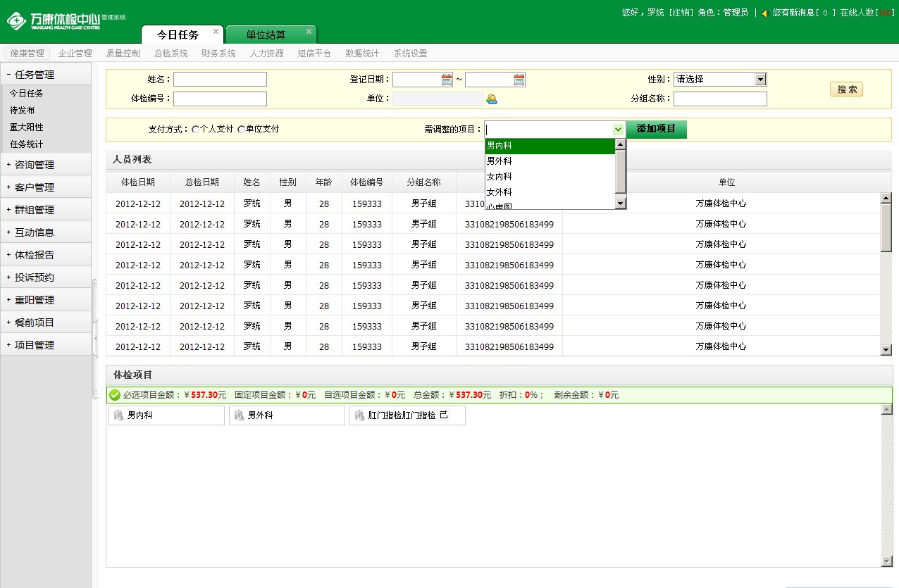Open the 健康管理 menu
Screen dimensions: 899x588
pos(27,54)
